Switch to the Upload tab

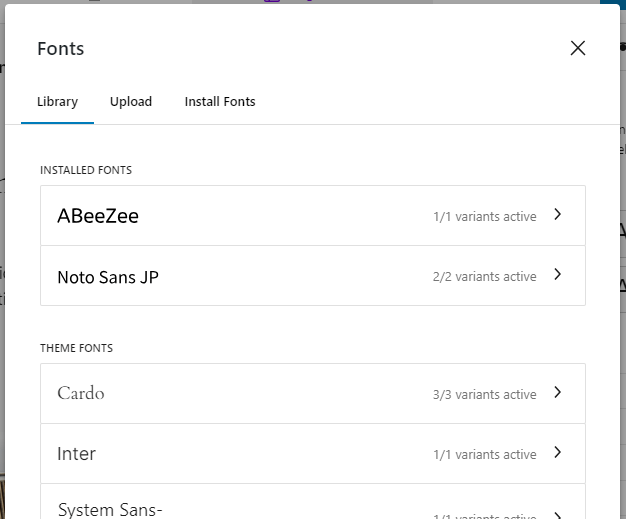(x=131, y=102)
